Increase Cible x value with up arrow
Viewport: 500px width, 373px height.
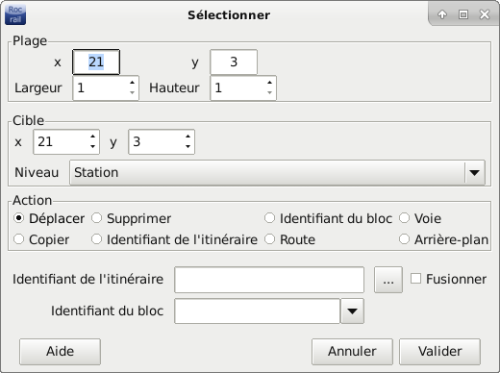coord(93,137)
